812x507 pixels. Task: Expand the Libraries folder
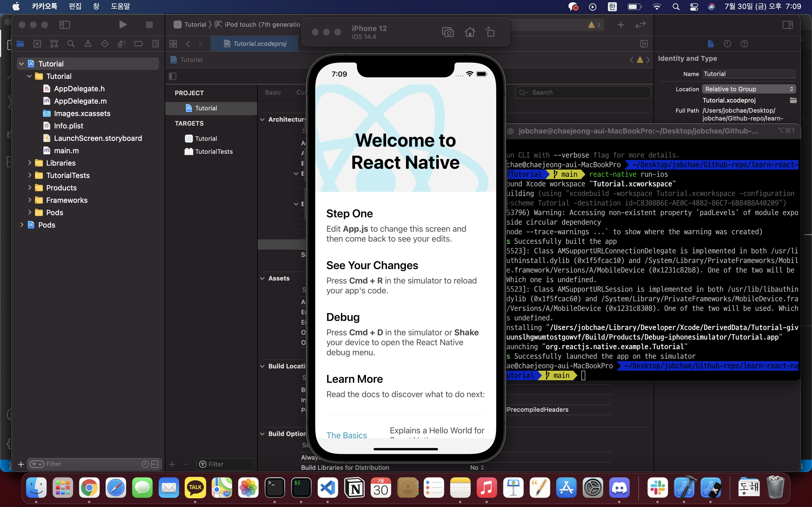(30, 163)
